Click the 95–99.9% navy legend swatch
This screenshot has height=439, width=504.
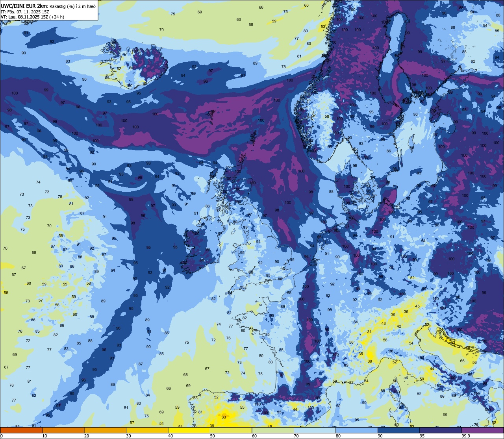coord(441,430)
